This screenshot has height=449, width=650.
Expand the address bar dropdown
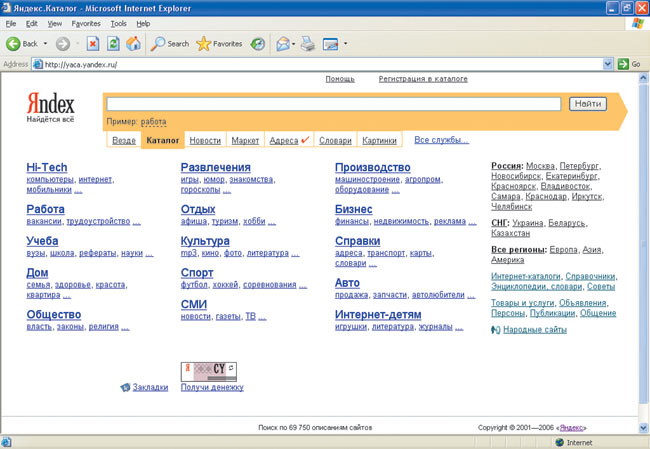(607, 64)
